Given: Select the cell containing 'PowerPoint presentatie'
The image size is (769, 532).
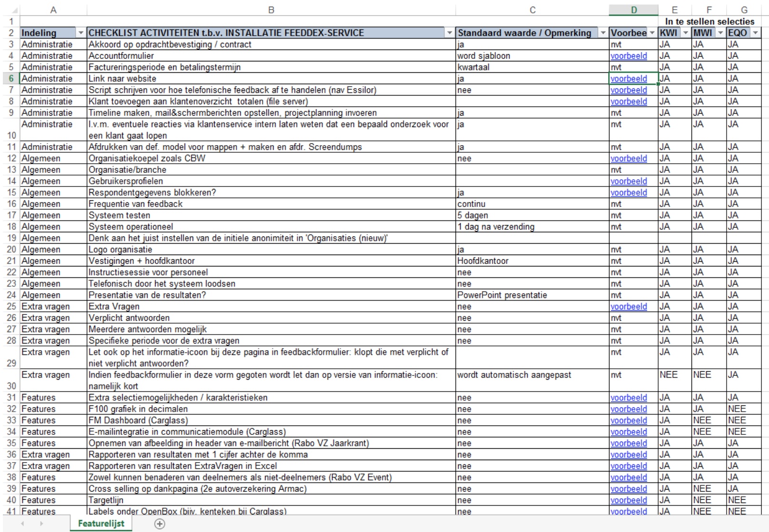Looking at the screenshot, I should click(502, 295).
